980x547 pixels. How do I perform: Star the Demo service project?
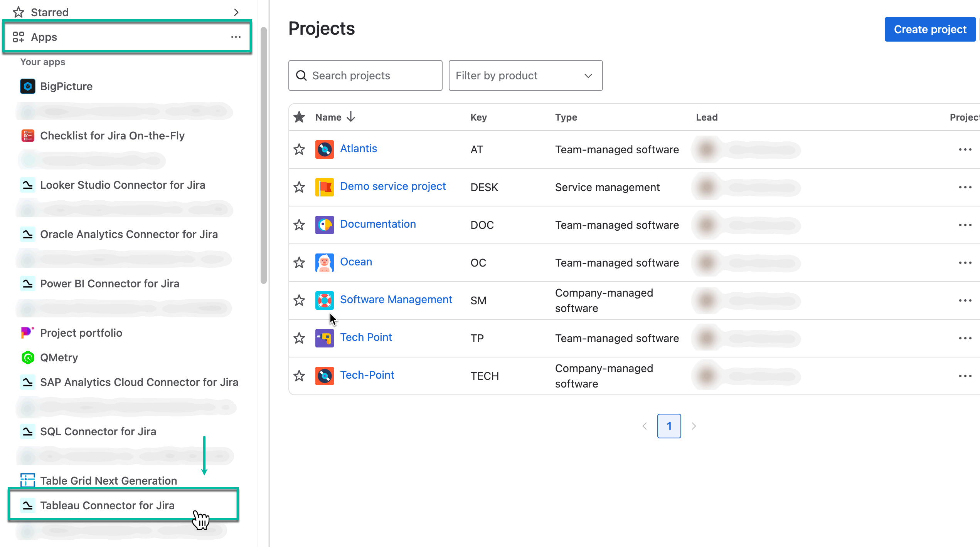pyautogui.click(x=299, y=187)
